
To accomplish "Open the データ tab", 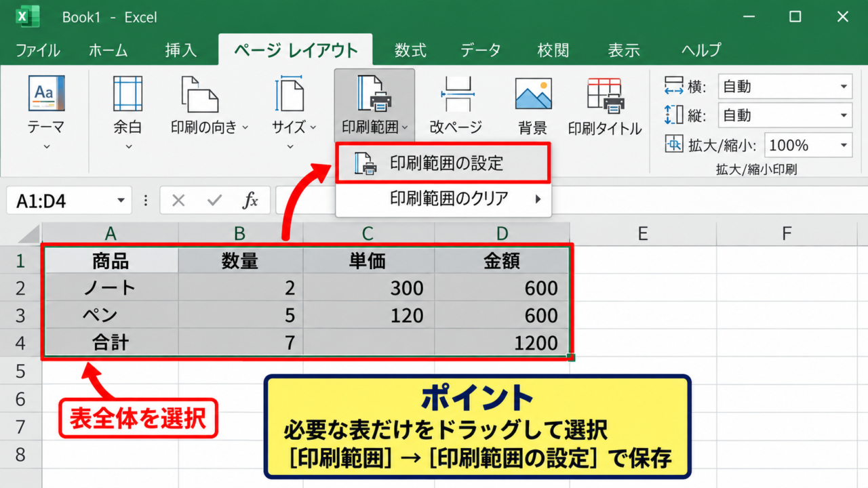I will pyautogui.click(x=481, y=50).
